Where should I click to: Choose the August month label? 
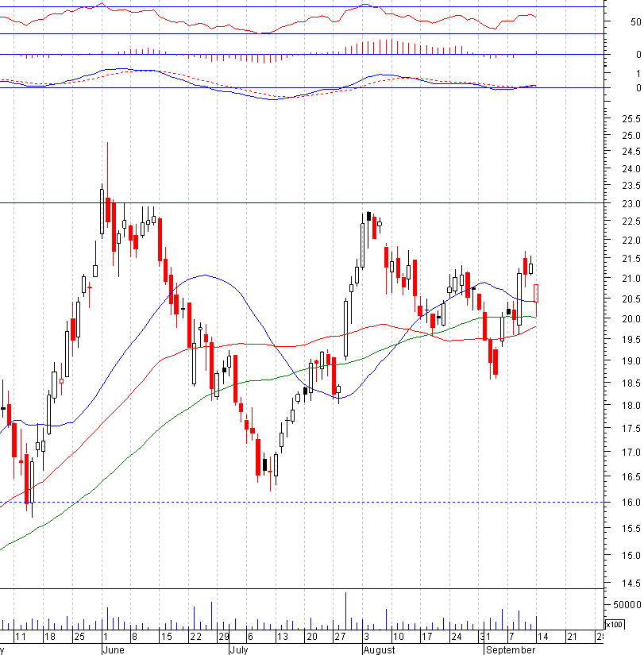pyautogui.click(x=379, y=650)
